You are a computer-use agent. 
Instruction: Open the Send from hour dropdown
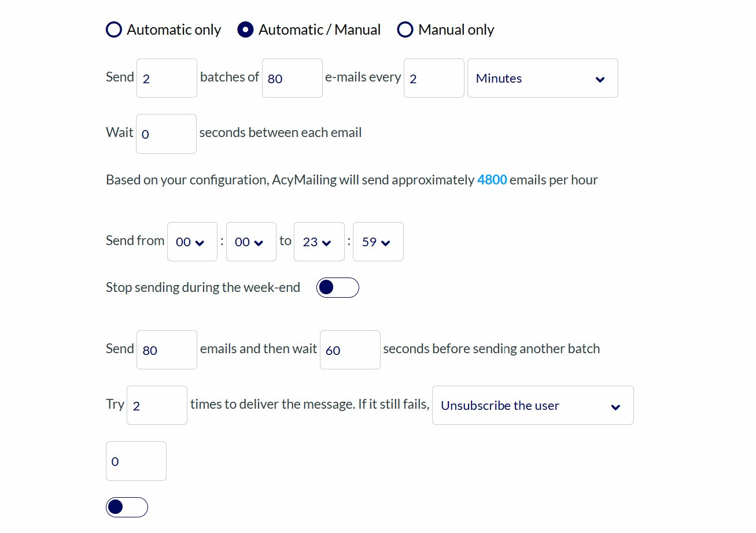coord(192,242)
